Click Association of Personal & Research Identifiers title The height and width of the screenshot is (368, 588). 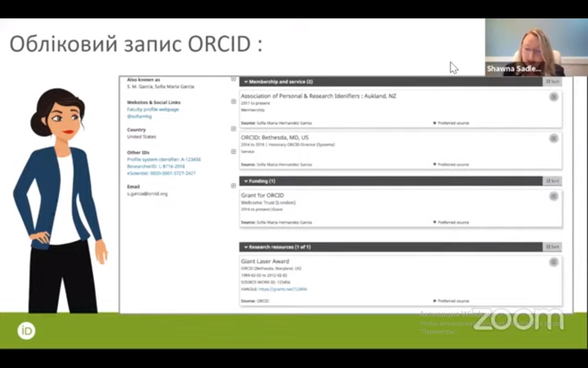pos(318,96)
